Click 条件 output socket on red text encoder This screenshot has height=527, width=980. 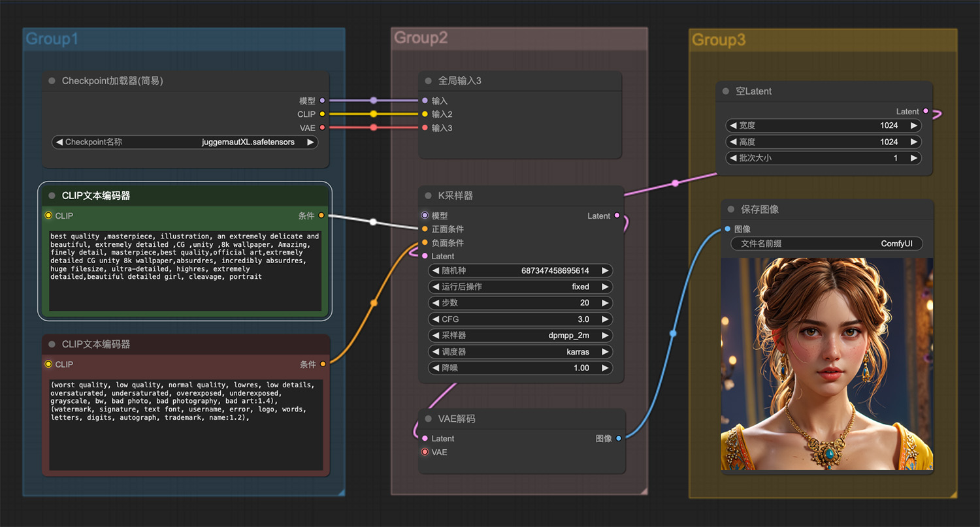coord(323,364)
